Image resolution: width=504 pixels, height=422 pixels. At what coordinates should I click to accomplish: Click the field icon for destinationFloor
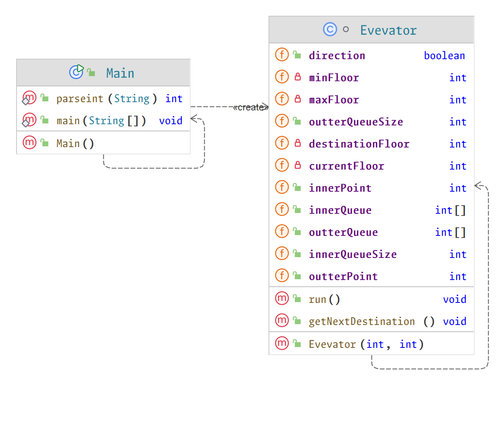(282, 143)
